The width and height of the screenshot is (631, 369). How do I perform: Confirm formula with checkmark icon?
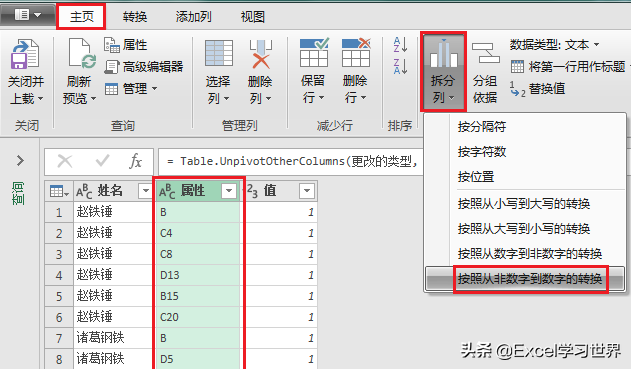point(102,161)
